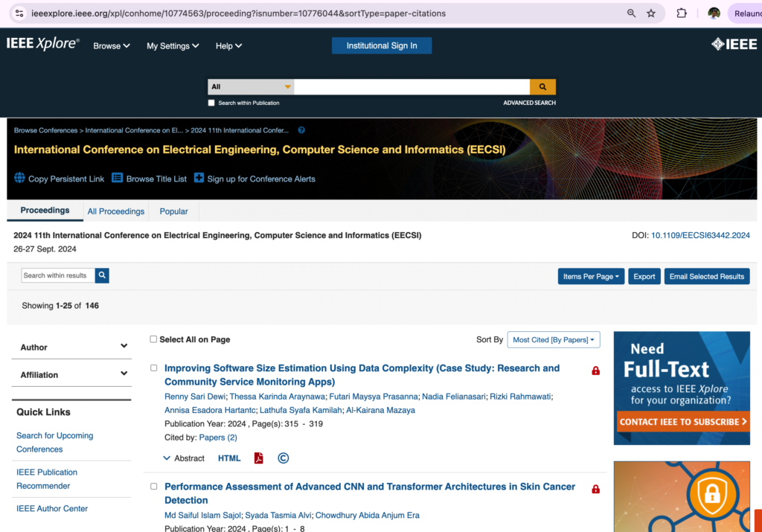Bookmark this page with the star icon
Viewport: 762px width, 532px height.
651,13
